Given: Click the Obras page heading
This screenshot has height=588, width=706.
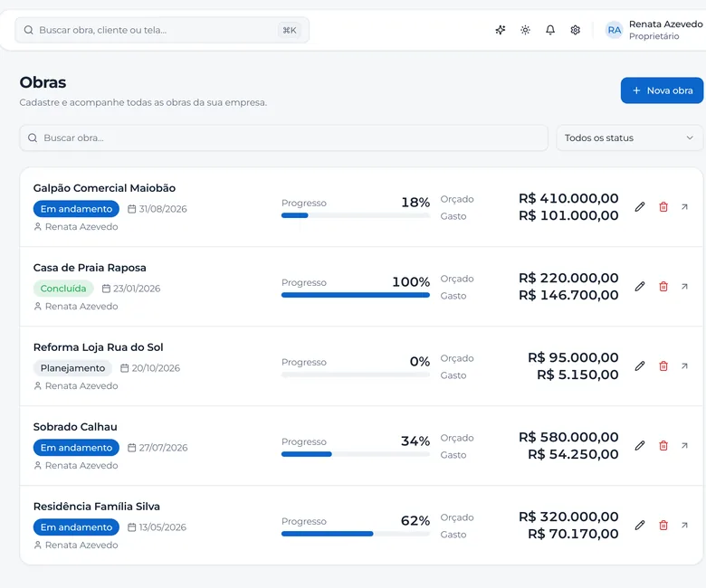Looking at the screenshot, I should coord(43,82).
